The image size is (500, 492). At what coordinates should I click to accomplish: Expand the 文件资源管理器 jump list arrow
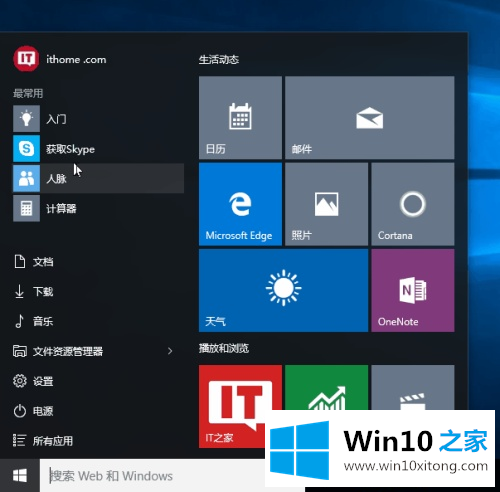[x=170, y=351]
